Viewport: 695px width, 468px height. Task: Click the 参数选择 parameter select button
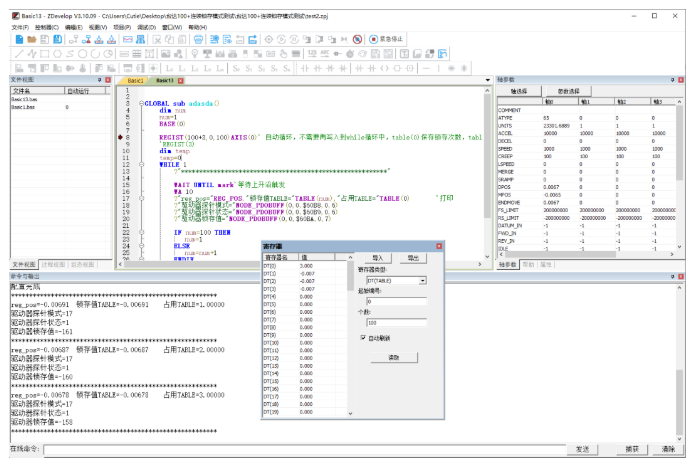click(x=569, y=91)
